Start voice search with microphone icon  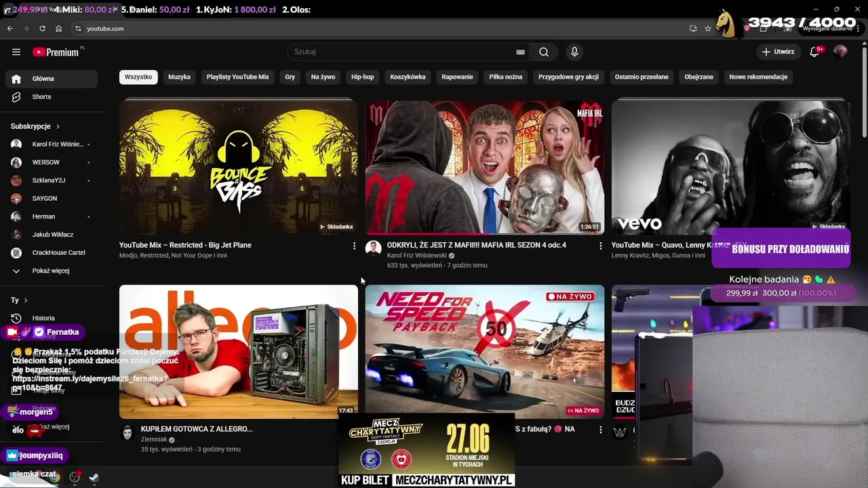(574, 52)
